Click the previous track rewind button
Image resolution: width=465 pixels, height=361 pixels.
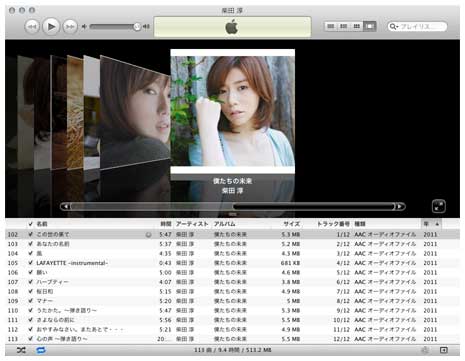coord(32,26)
